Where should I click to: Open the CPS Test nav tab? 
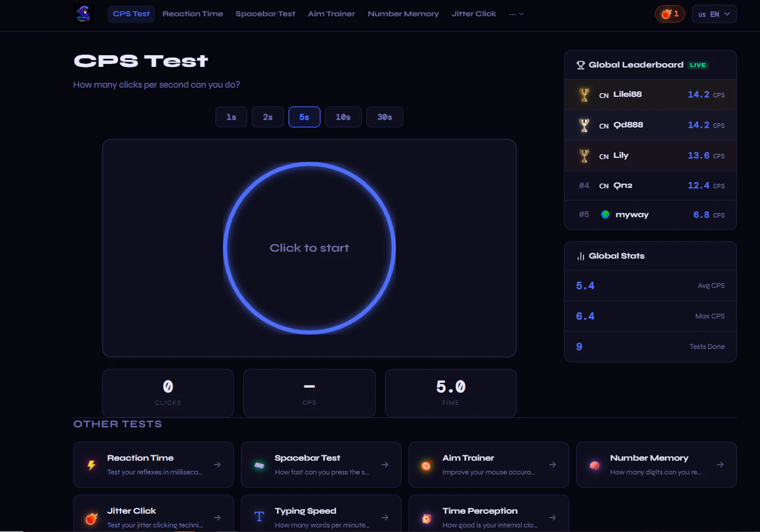click(x=131, y=14)
